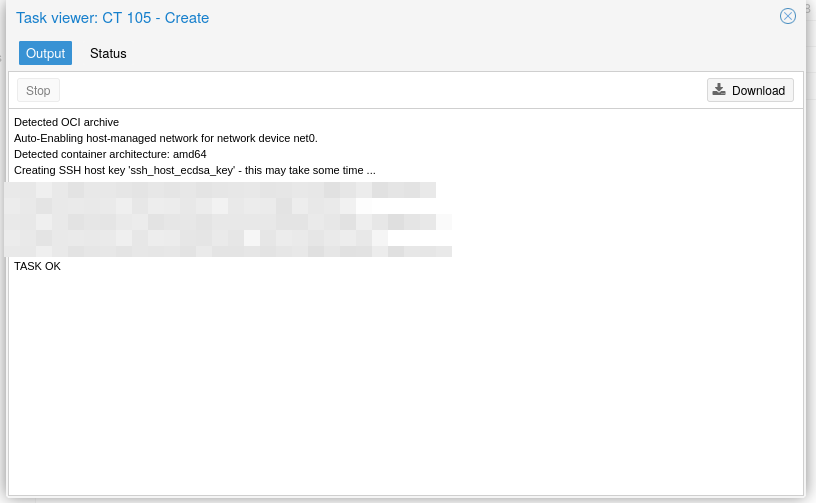Click the blurred section of log output
Screen dimensions: 816x503
tap(228, 218)
